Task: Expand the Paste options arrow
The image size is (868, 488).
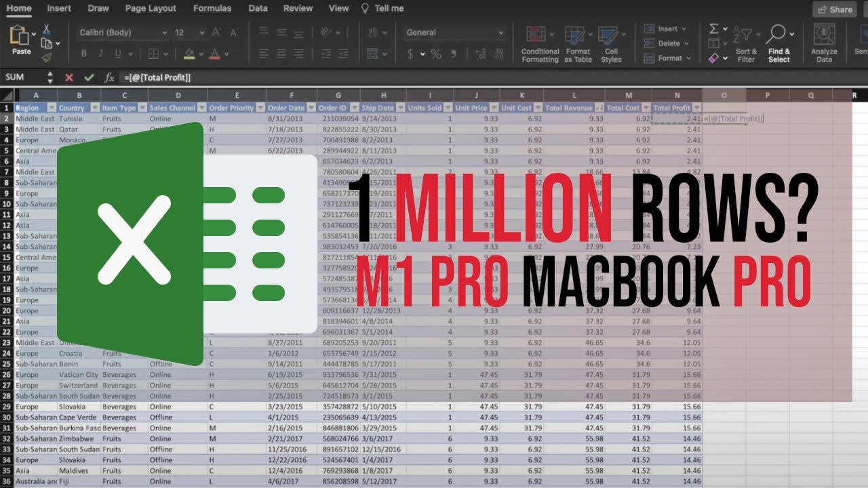Action: pos(34,33)
